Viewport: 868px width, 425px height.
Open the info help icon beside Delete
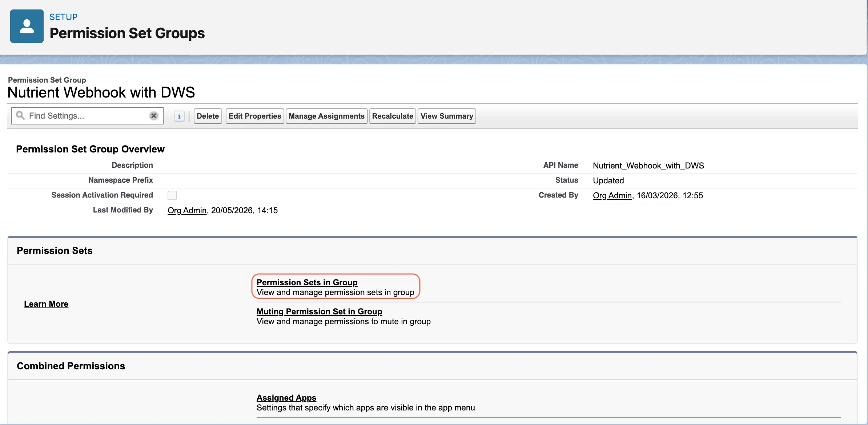pyautogui.click(x=179, y=116)
